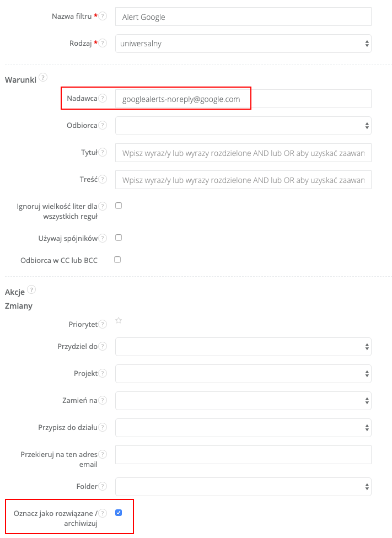
Task: Click help icon beside Akcje heading
Action: coord(31,289)
